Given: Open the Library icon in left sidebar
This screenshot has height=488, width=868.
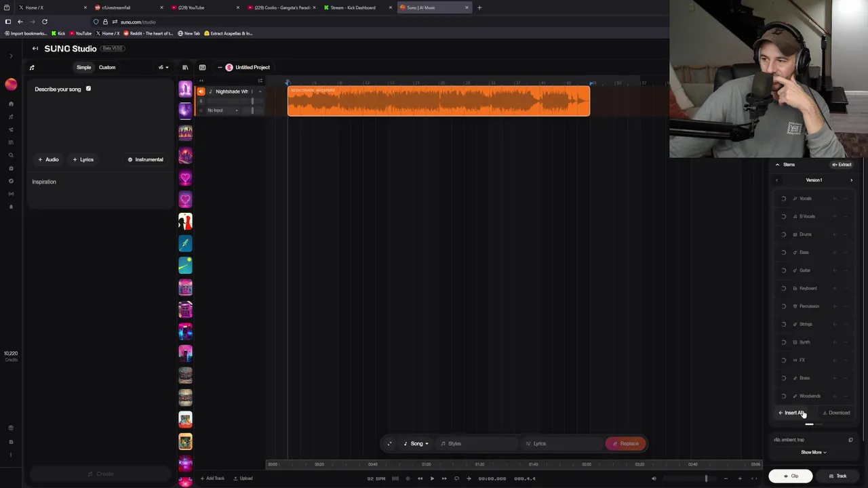Looking at the screenshot, I should [x=11, y=142].
